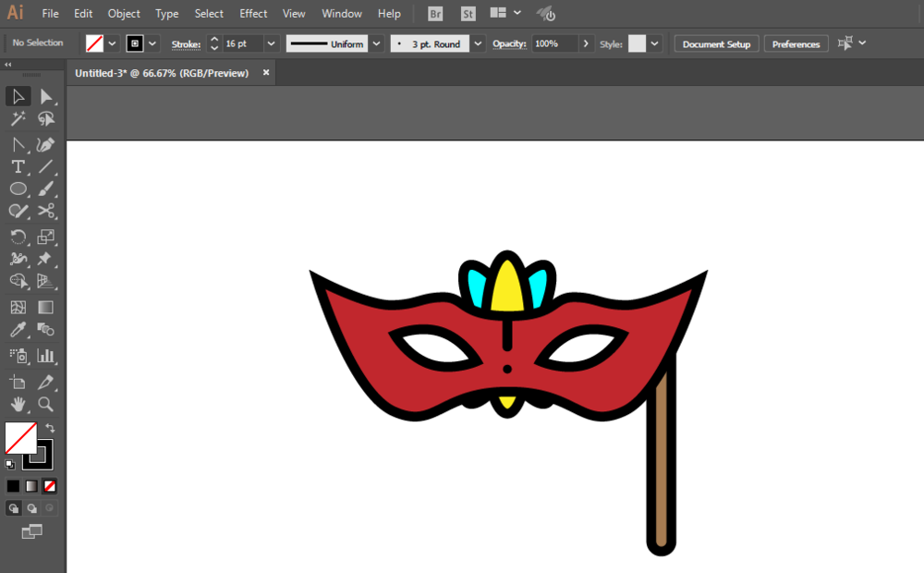
Task: Select the Magic Wand tool
Action: point(18,119)
